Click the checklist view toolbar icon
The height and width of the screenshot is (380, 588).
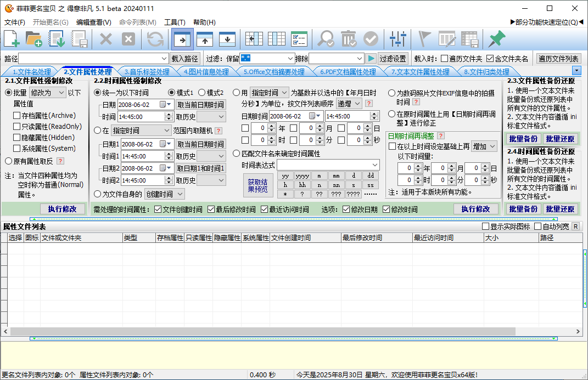[299, 39]
